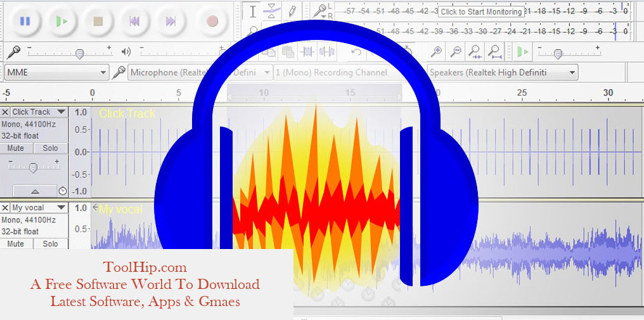The width and height of the screenshot is (644, 320).
Task: Fit the selection to the window width
Action: 475,52
